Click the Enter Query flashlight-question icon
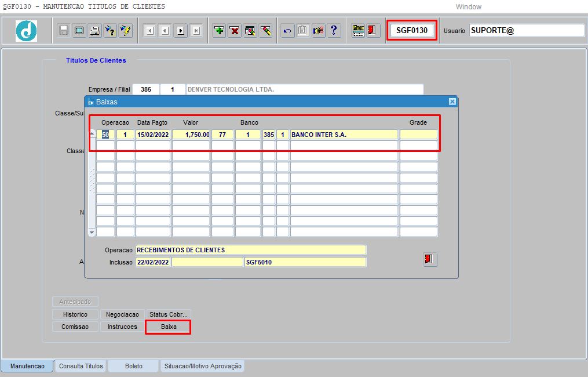Viewport: 588px width, 377px height. [x=110, y=30]
